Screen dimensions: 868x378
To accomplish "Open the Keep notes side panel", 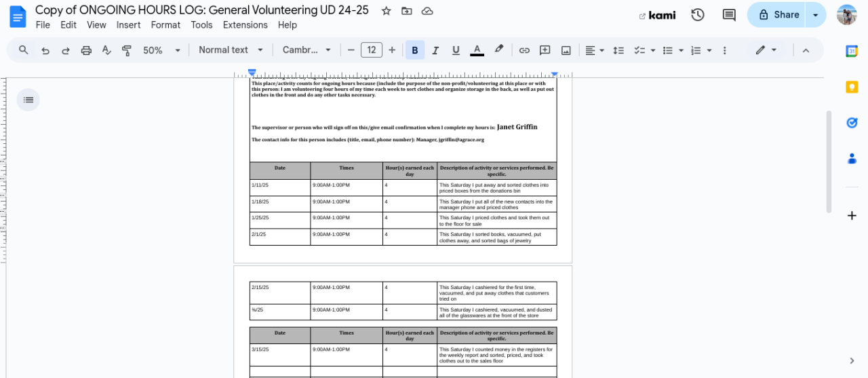I will click(x=852, y=87).
